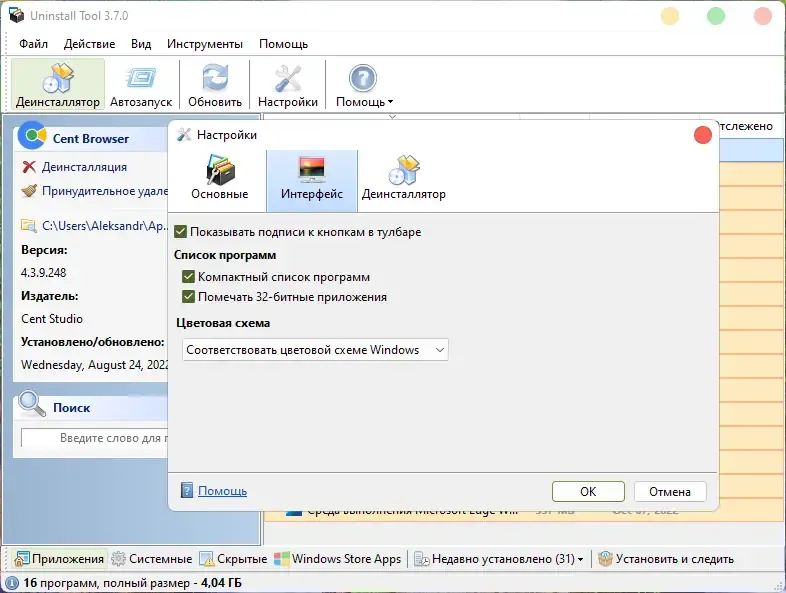Click the Uninstall Tool title bar app icon
The width and height of the screenshot is (786, 593).
click(x=17, y=15)
